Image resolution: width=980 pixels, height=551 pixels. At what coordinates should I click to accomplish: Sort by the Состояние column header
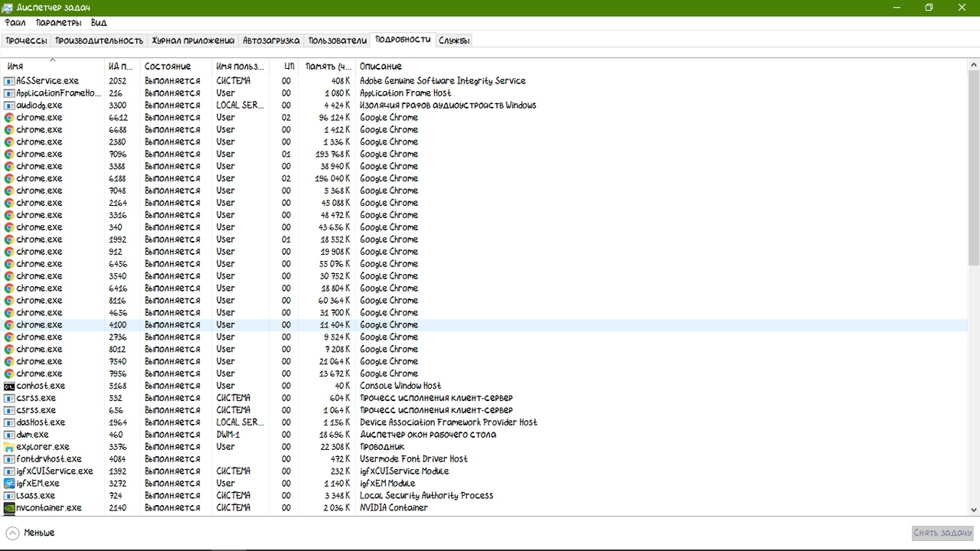click(x=176, y=66)
